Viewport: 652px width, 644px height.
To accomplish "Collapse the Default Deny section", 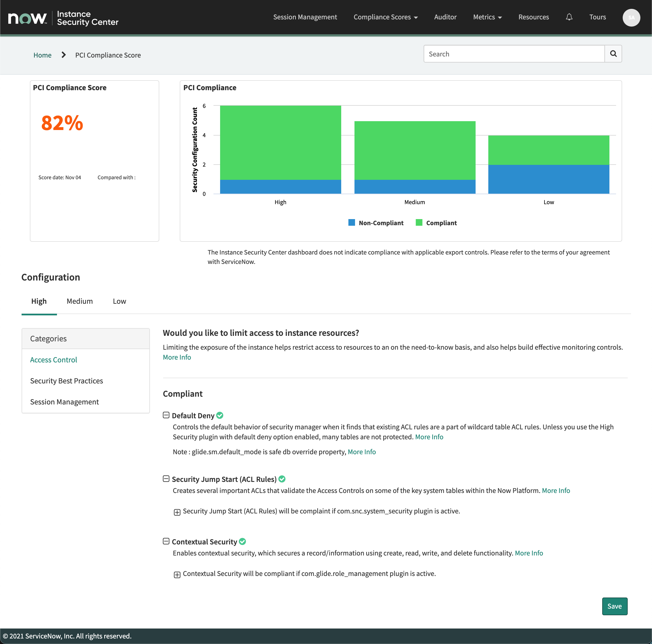I will tap(166, 415).
